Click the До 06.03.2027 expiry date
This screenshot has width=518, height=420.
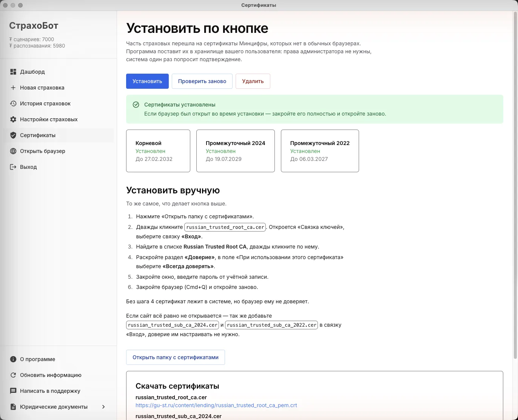coord(309,159)
